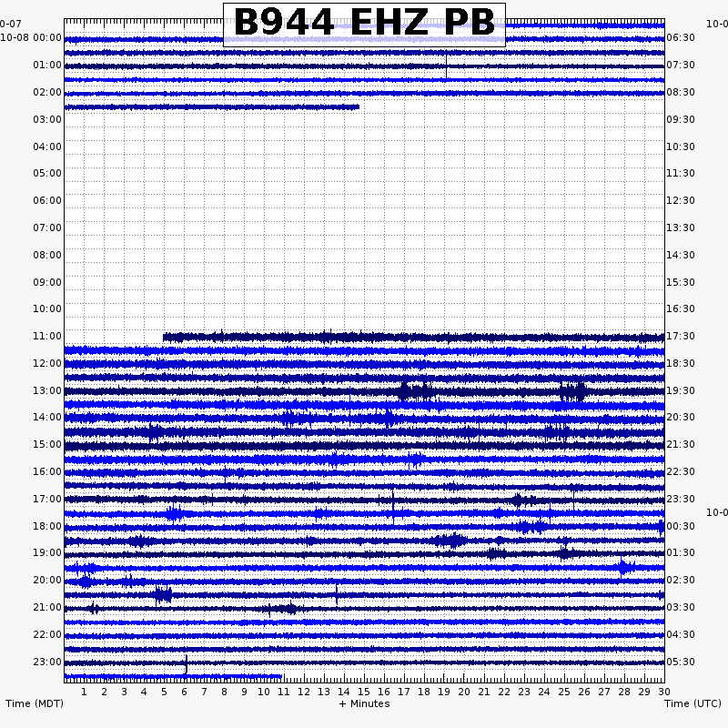Click minute 8 on the bottom axis
Screen dimensions: 728x728
224,693
